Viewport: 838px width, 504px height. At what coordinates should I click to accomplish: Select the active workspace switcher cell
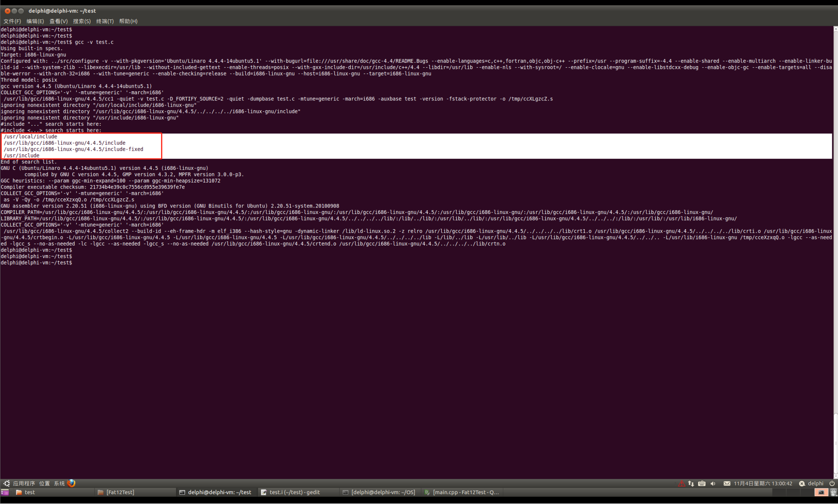click(x=821, y=492)
